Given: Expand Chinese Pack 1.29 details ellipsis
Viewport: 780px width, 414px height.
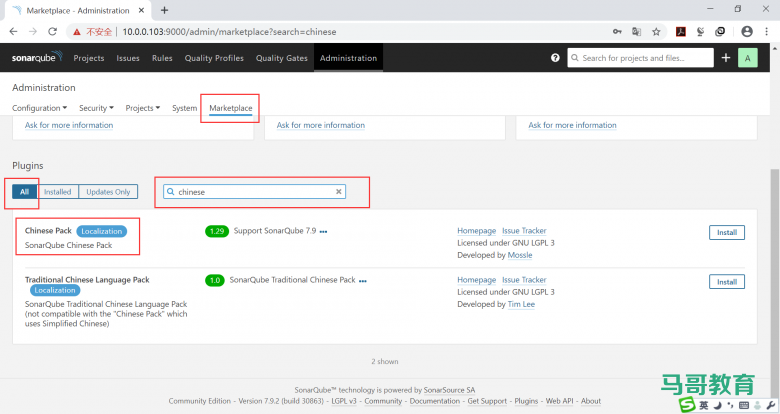Looking at the screenshot, I should 323,231.
